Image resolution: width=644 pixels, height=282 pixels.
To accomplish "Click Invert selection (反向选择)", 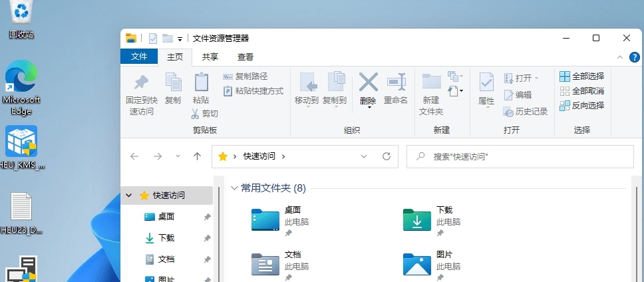I will pos(582,106).
